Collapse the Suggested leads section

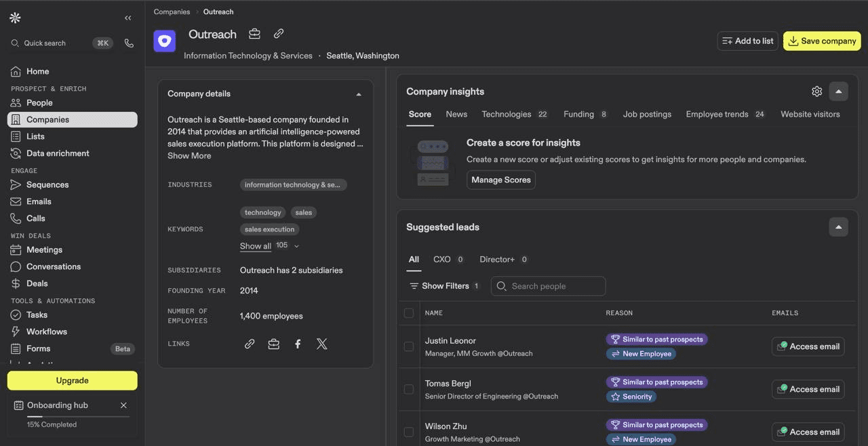pyautogui.click(x=838, y=227)
